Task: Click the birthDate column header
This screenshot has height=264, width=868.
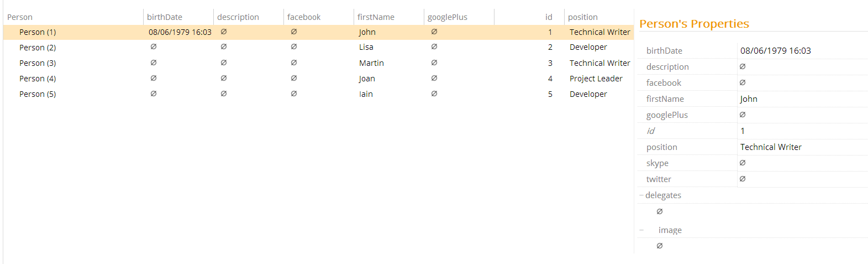Action: tap(165, 17)
